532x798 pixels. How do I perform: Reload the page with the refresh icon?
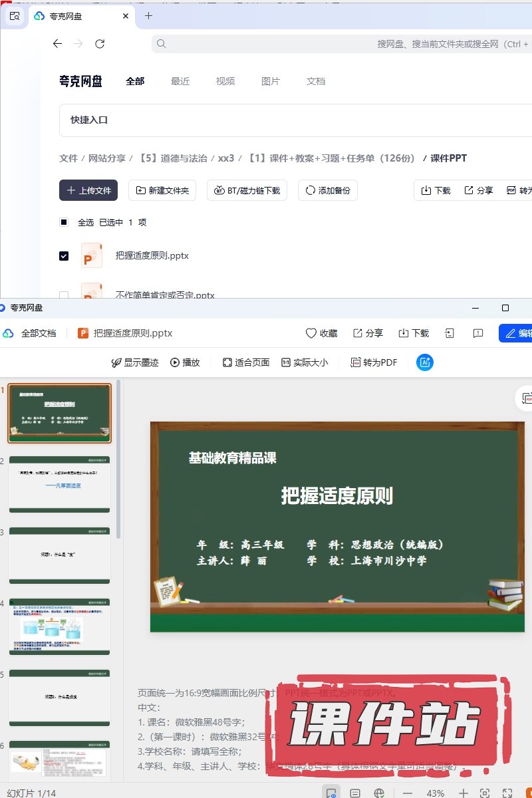pos(100,44)
